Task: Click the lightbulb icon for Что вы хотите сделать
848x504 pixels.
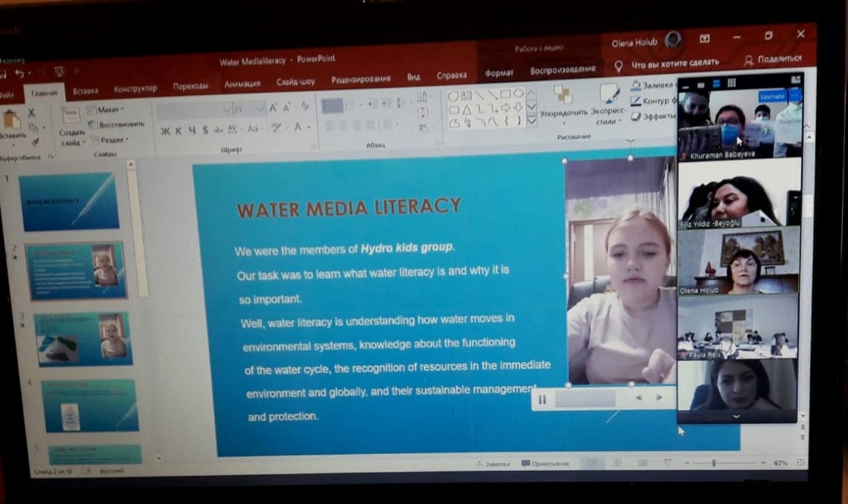Action: [x=618, y=65]
